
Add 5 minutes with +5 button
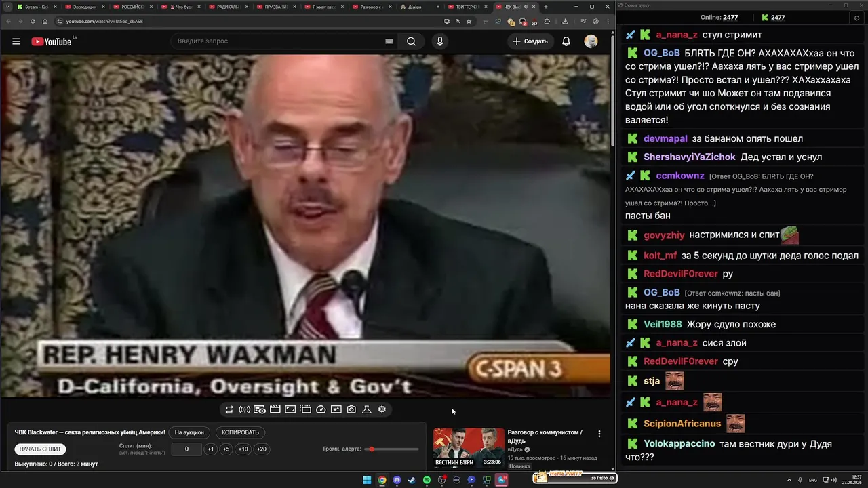[226, 449]
